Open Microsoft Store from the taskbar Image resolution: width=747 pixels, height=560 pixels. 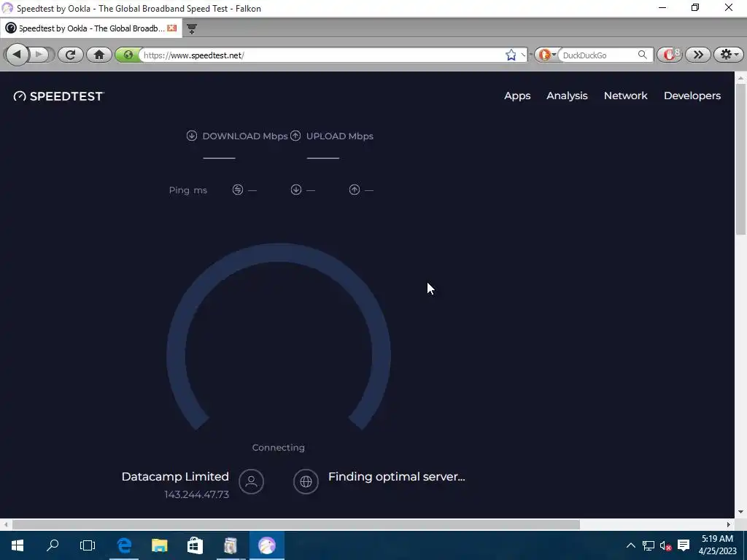(x=195, y=545)
